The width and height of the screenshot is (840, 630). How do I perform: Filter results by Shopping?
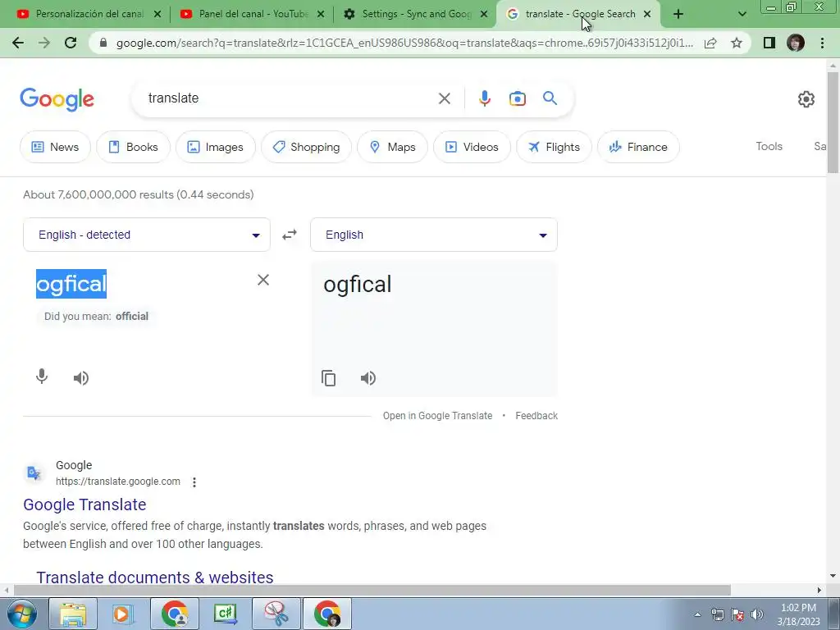click(x=307, y=147)
